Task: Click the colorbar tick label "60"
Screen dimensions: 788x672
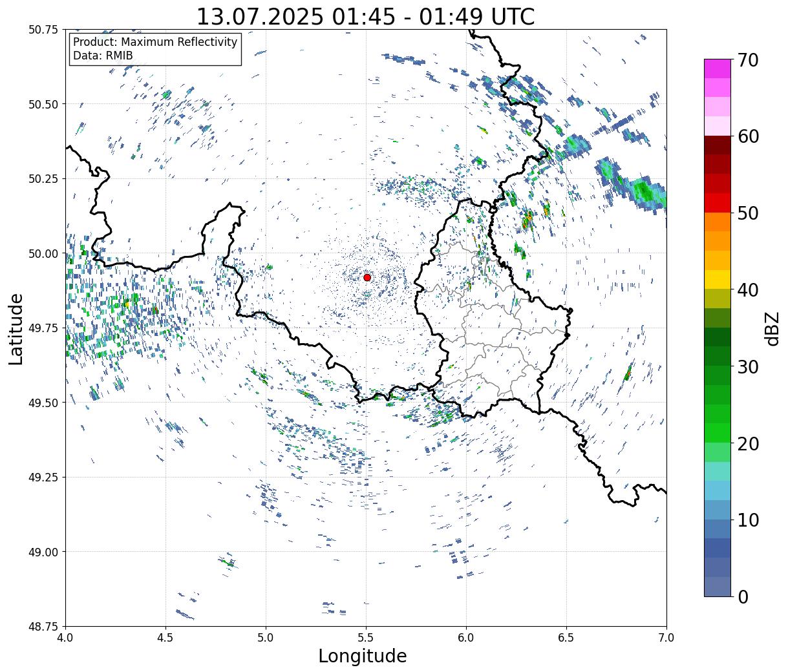Action: click(748, 136)
